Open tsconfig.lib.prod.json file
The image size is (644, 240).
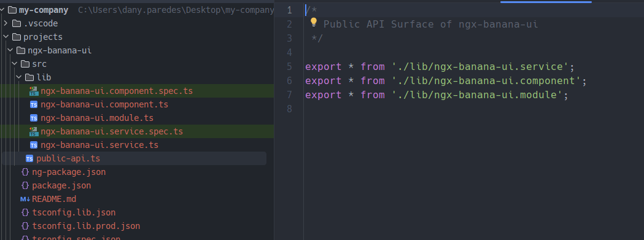click(x=86, y=226)
